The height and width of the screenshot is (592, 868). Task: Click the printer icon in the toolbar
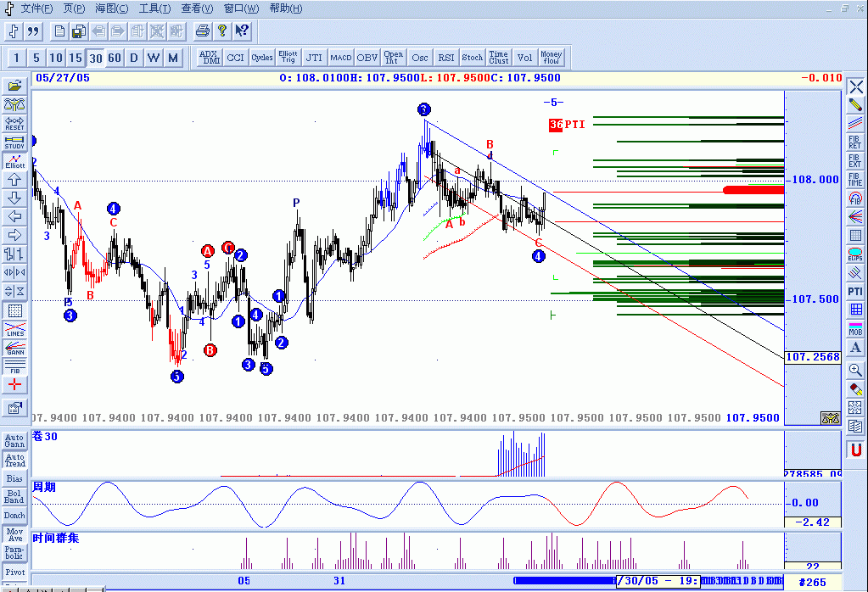203,31
